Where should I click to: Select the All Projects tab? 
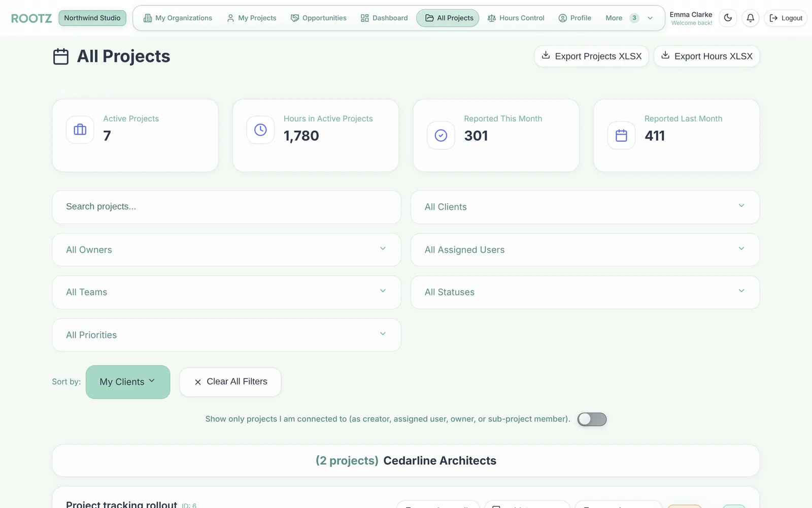(448, 18)
